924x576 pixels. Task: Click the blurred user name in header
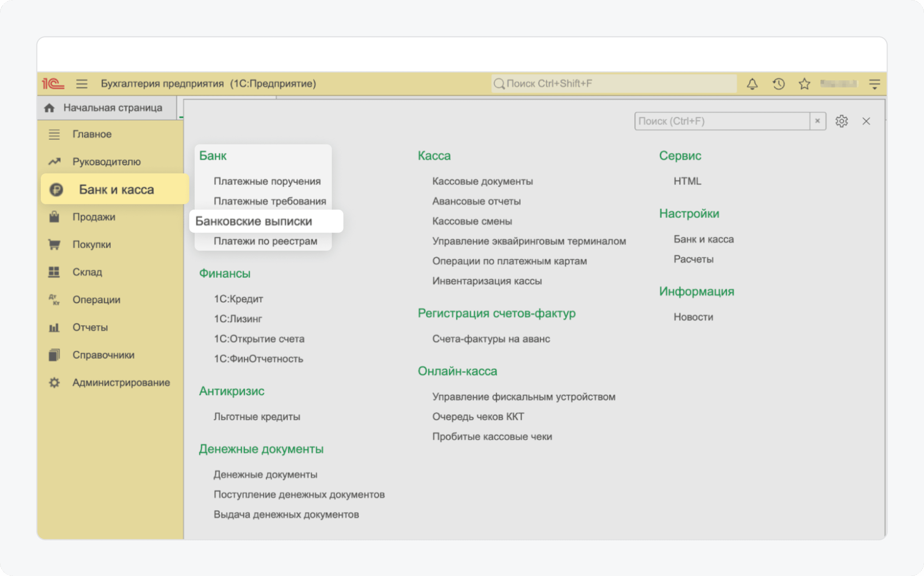(x=839, y=83)
